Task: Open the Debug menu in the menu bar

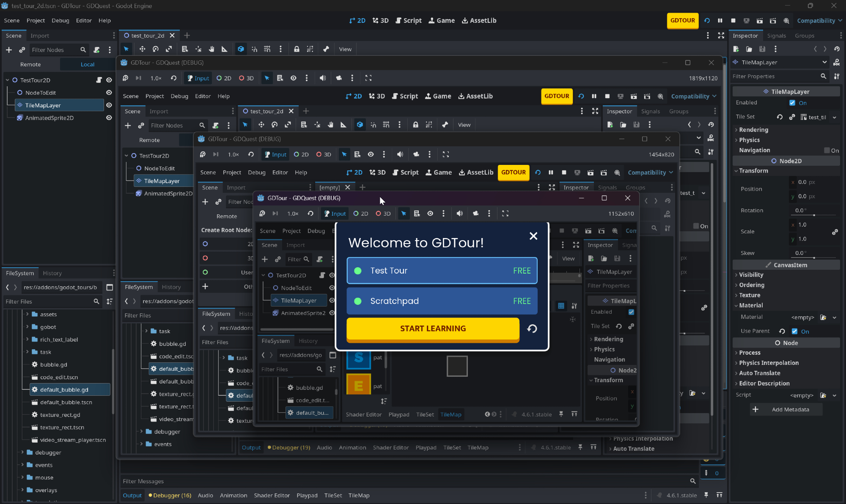Action: click(60, 20)
